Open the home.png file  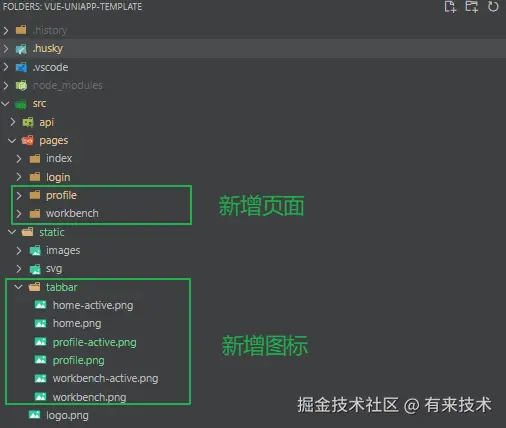point(77,324)
